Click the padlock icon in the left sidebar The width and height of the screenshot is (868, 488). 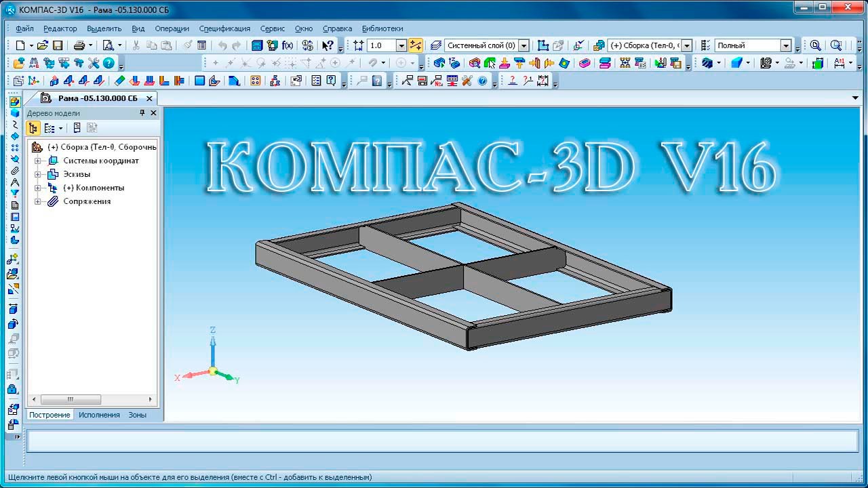pos(13,389)
